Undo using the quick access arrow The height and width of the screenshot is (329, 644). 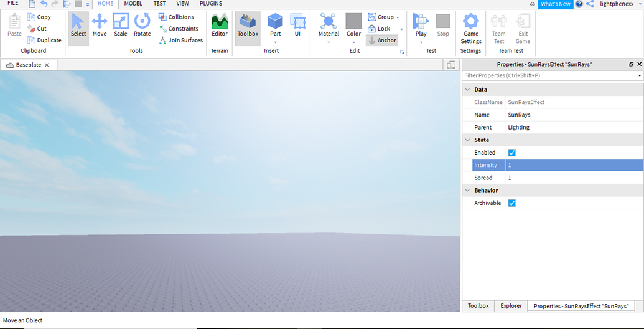coord(44,4)
